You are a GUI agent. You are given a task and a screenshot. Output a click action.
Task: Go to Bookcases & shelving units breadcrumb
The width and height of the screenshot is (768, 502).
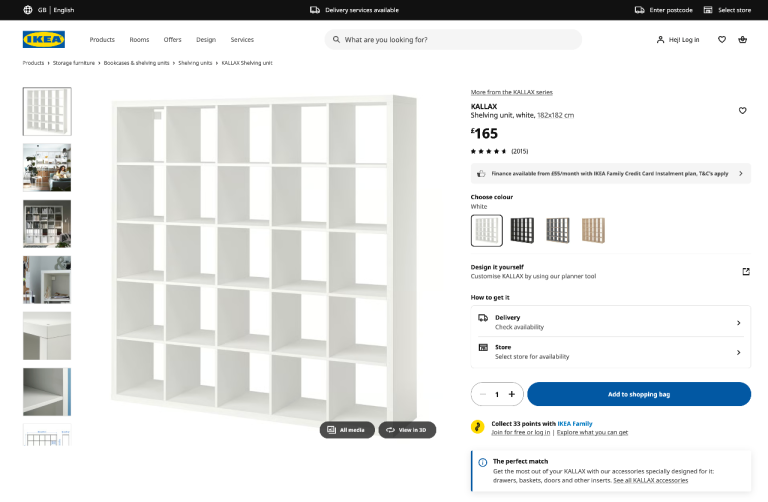[136, 63]
